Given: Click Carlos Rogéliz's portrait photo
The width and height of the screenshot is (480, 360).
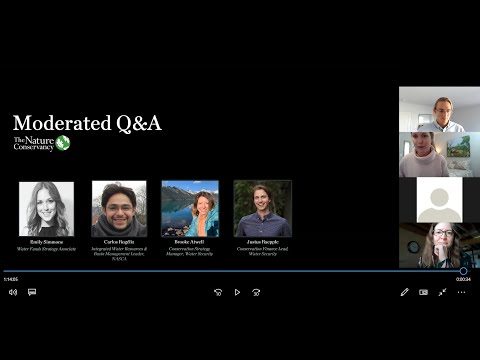Looking at the screenshot, I should click(x=119, y=209).
